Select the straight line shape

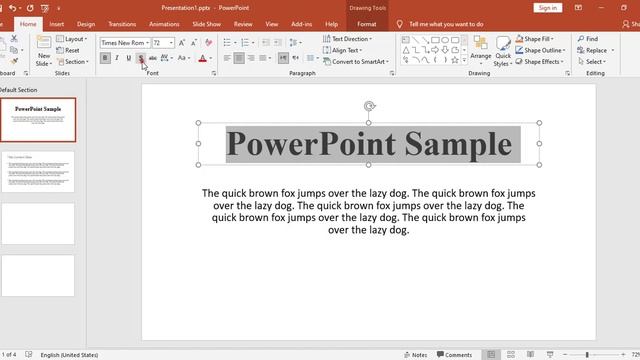[416, 40]
